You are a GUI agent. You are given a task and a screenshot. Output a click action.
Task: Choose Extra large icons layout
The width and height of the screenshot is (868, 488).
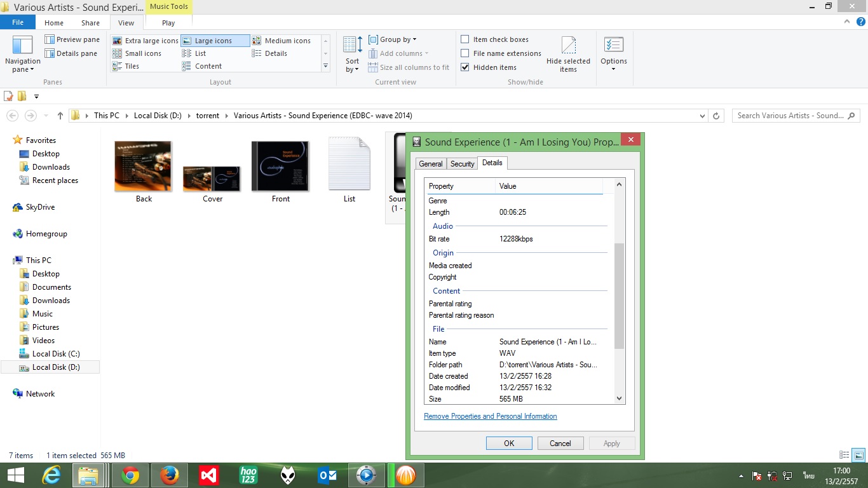click(146, 41)
